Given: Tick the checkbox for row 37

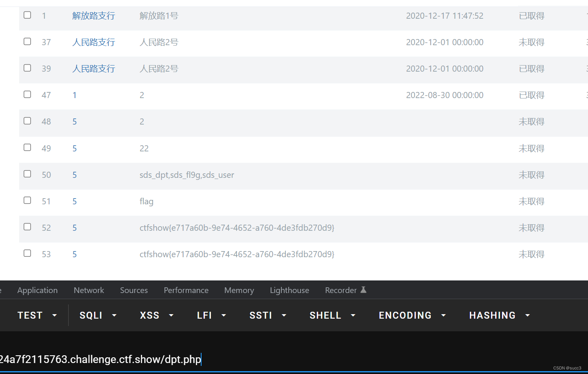Looking at the screenshot, I should pyautogui.click(x=27, y=42).
